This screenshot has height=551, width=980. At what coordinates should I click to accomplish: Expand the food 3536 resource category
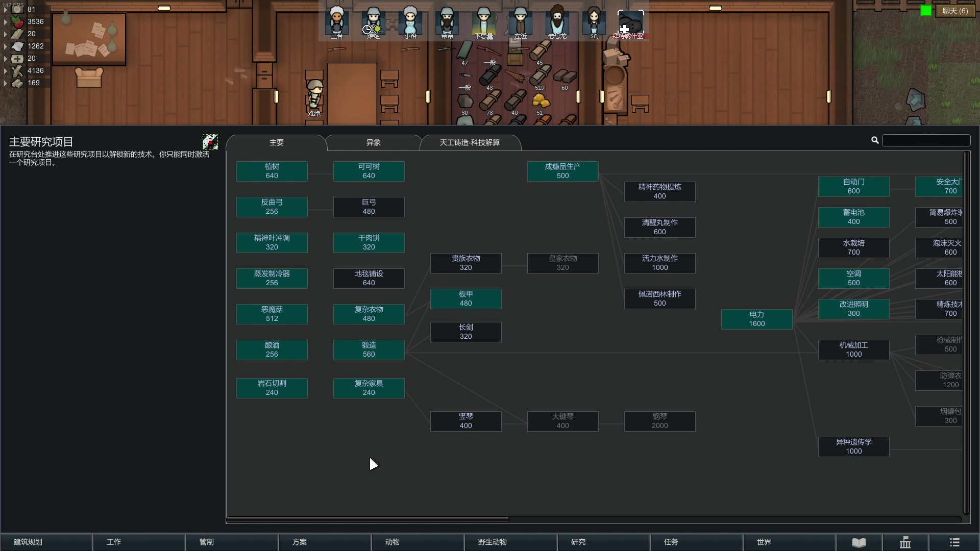(x=5, y=21)
